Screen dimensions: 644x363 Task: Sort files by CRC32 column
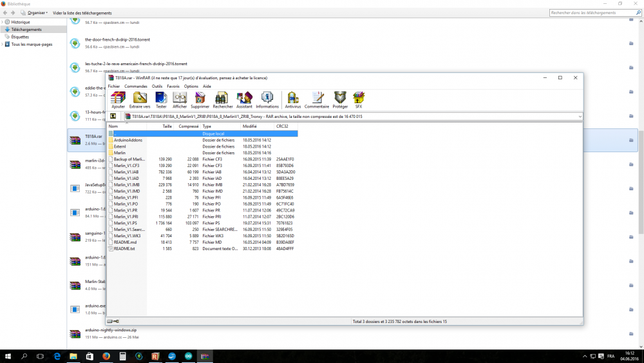tap(286, 126)
